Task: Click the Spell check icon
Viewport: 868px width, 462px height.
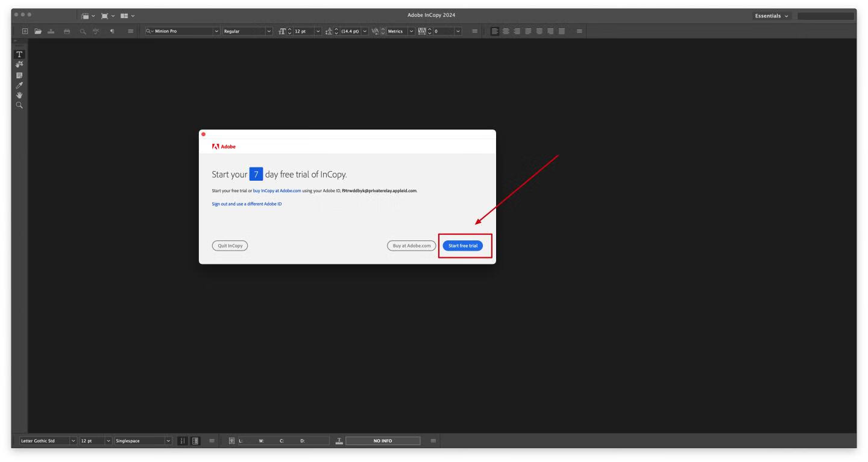Action: [x=96, y=31]
